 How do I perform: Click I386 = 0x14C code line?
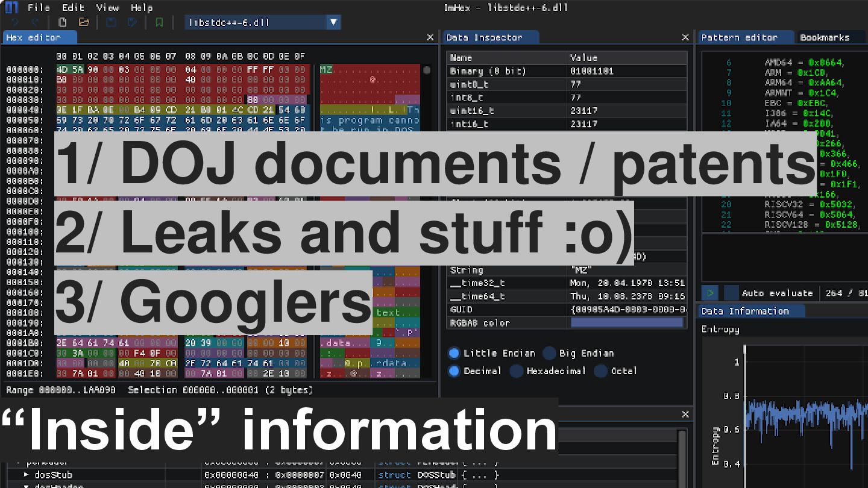click(800, 113)
